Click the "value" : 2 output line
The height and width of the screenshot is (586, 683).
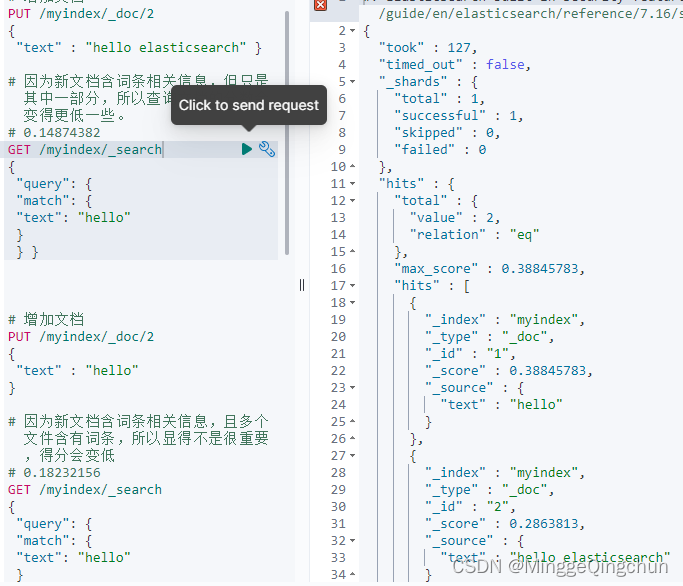tap(455, 217)
